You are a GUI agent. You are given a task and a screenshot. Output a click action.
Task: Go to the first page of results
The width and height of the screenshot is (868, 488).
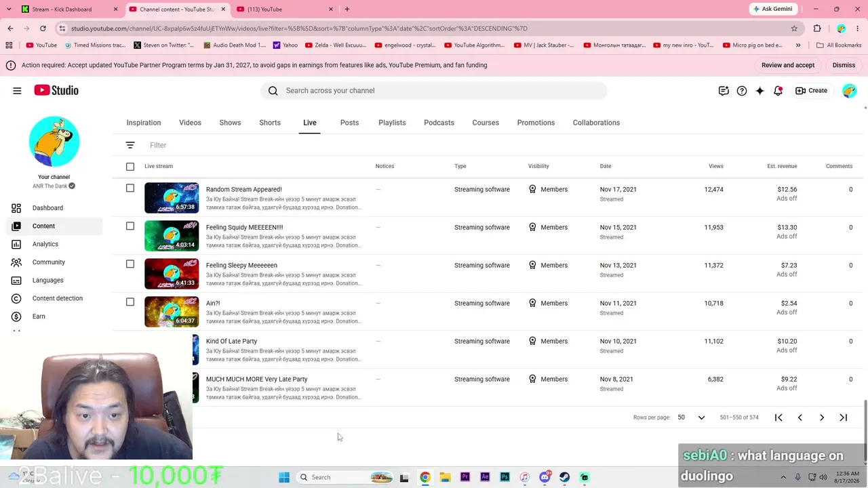(778, 418)
